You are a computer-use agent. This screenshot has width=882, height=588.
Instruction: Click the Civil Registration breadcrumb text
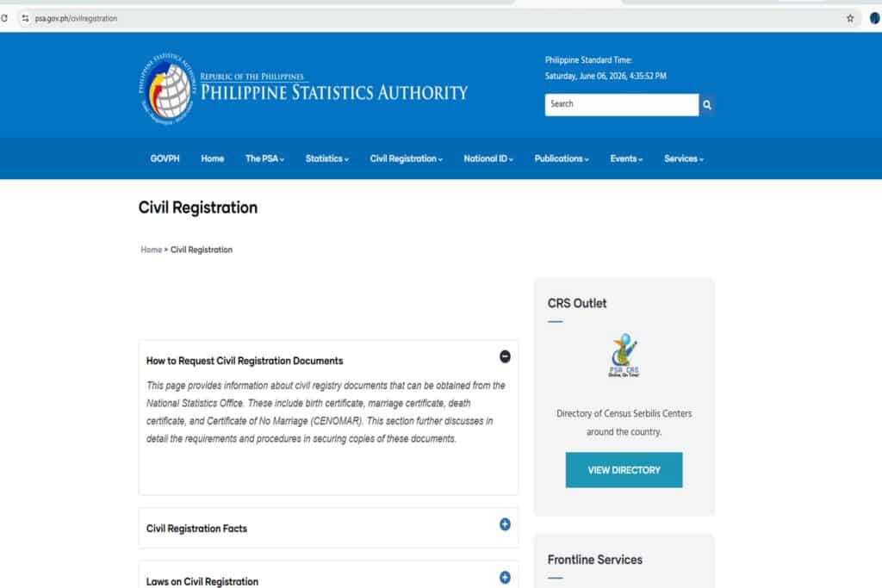click(202, 250)
